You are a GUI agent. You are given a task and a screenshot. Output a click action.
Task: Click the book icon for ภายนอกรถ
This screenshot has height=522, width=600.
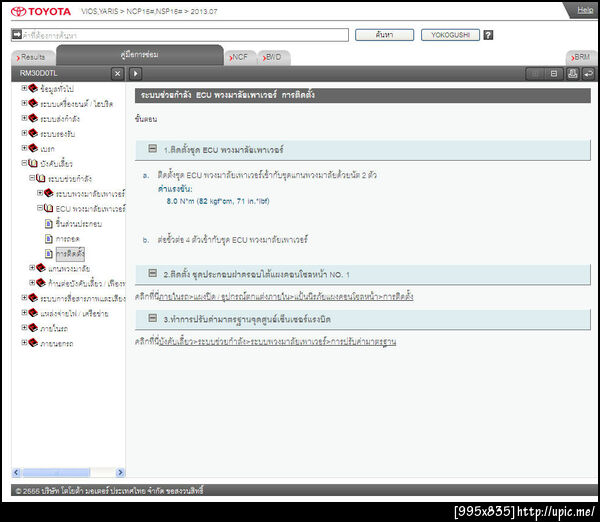click(33, 343)
